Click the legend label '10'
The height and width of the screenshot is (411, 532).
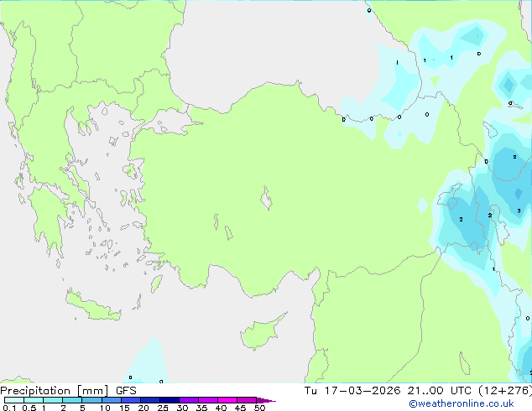(x=105, y=408)
